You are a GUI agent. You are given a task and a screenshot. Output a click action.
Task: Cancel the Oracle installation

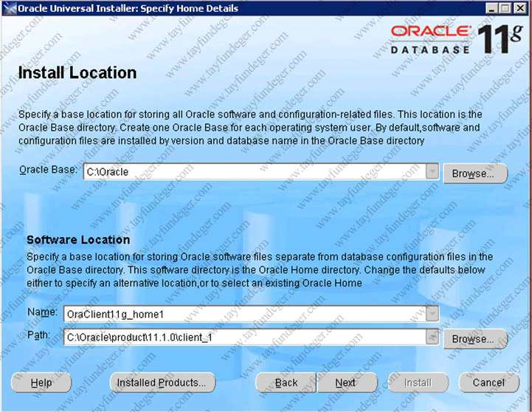489,382
